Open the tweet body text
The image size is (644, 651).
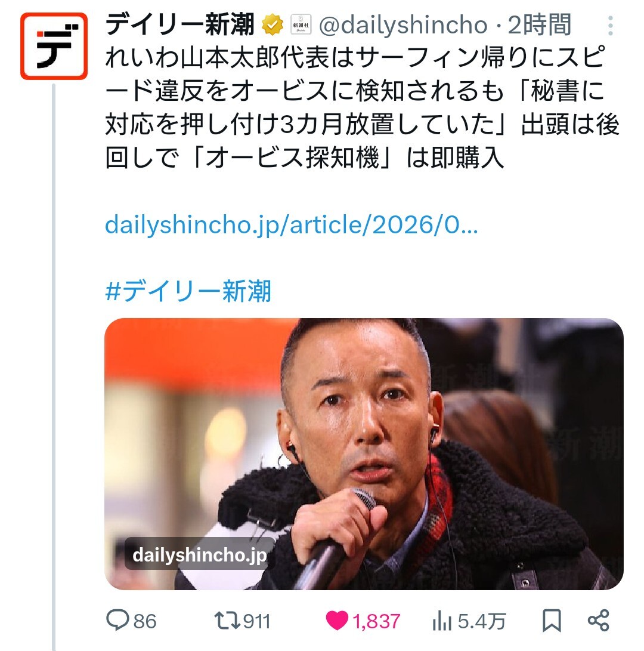[363, 107]
